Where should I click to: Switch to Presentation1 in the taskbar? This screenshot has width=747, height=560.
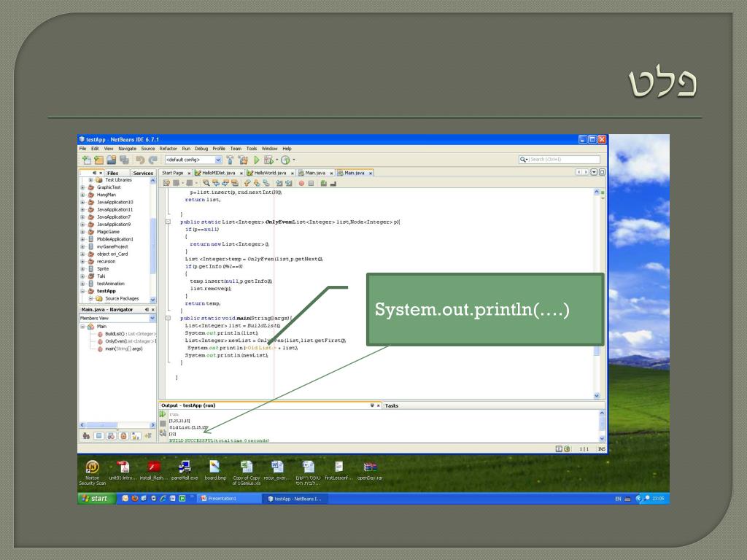click(x=228, y=499)
